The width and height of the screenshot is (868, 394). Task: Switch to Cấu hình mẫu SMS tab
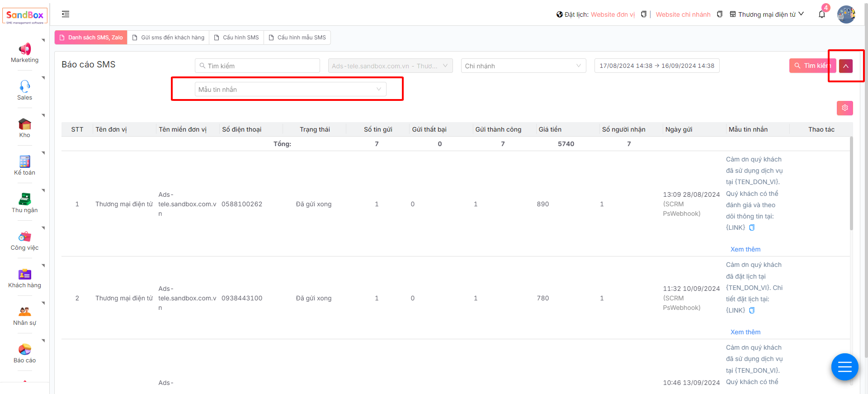click(297, 38)
